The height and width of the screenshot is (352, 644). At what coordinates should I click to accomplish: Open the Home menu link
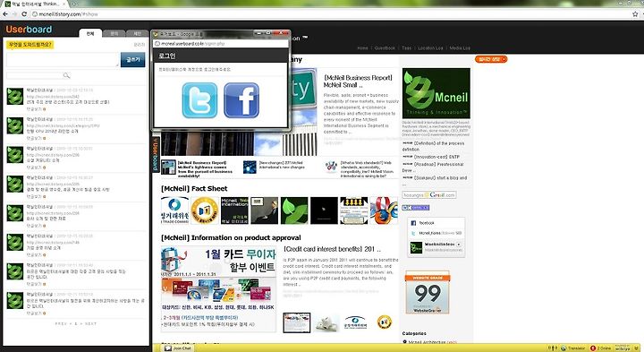point(362,48)
